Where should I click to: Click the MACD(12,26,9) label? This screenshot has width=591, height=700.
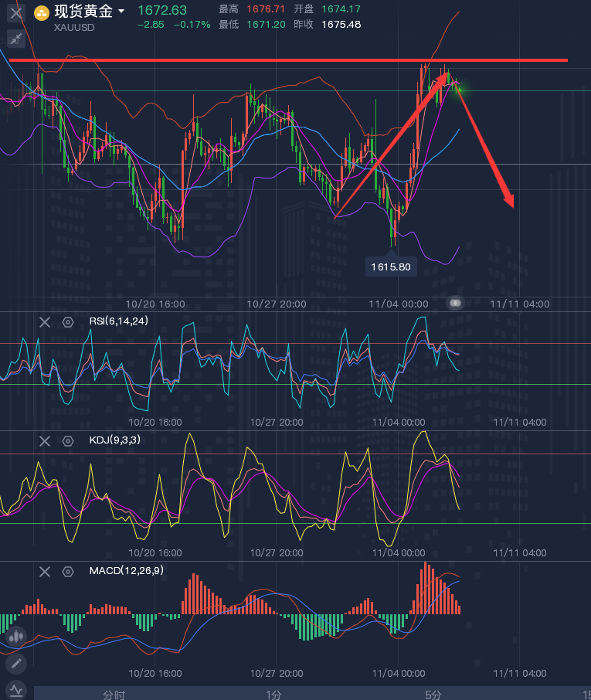click(127, 570)
